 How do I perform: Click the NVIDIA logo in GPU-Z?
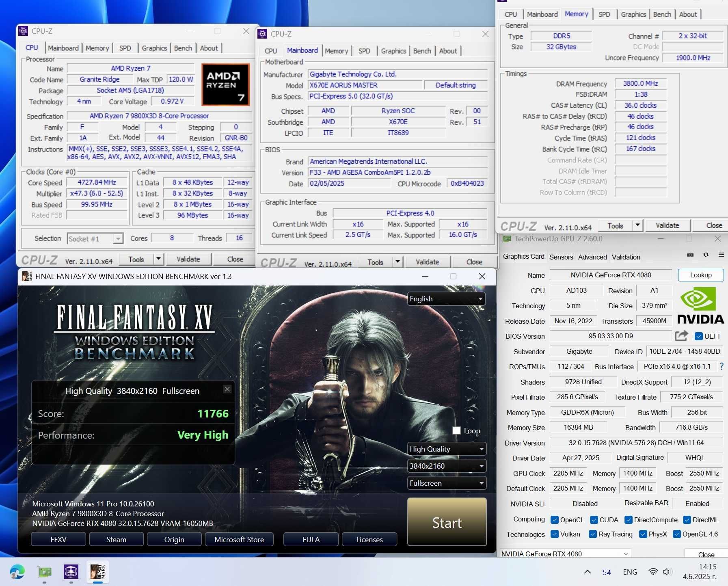point(700,306)
